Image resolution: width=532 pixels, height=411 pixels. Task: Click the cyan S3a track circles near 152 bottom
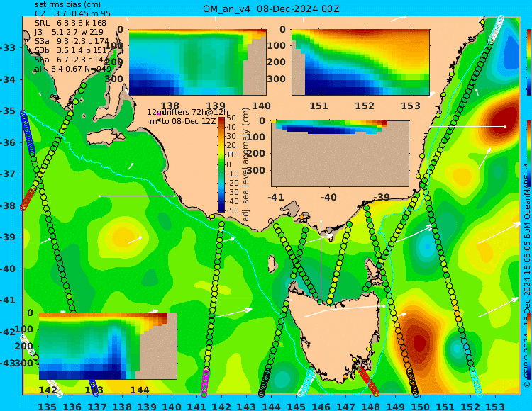point(476,381)
